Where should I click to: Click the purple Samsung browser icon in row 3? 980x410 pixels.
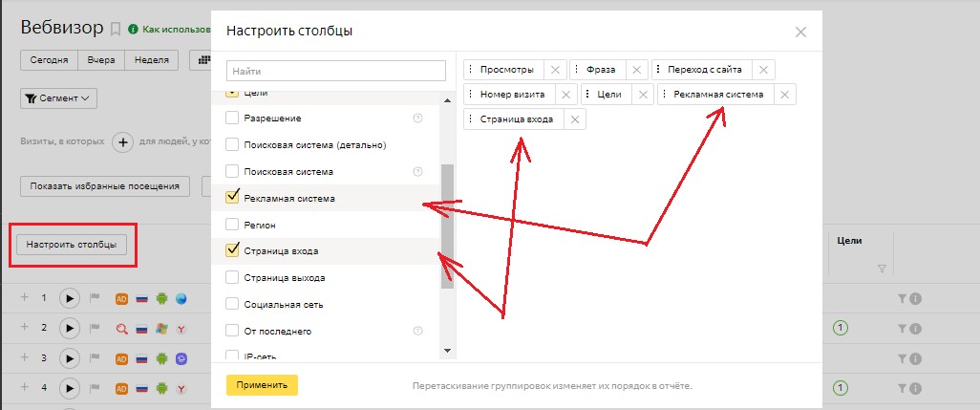pos(181,358)
